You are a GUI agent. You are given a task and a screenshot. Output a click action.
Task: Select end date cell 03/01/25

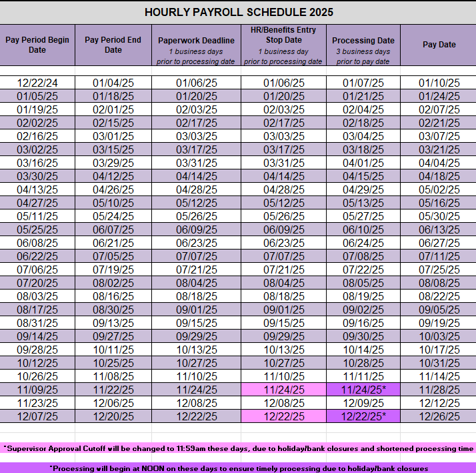click(x=113, y=136)
